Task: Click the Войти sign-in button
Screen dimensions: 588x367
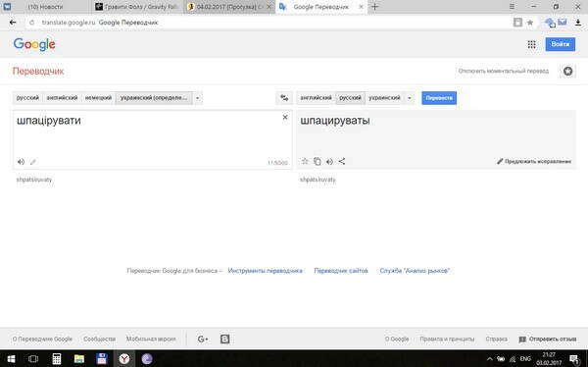Action: coord(561,44)
